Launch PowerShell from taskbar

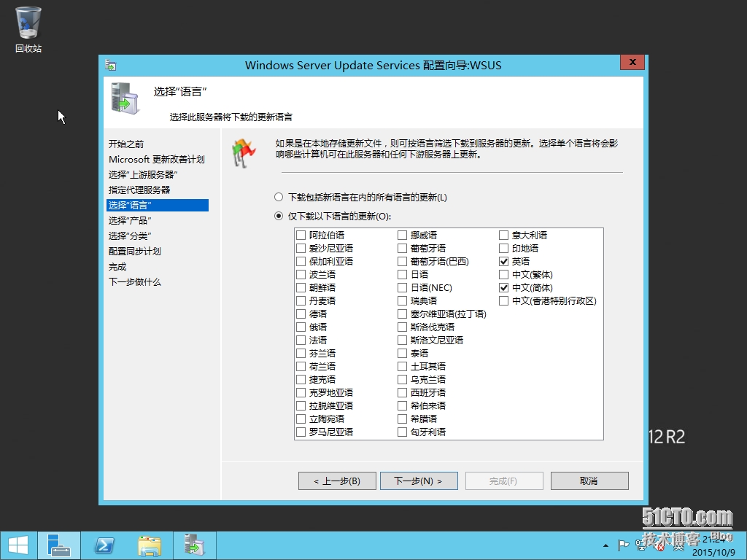pyautogui.click(x=104, y=545)
